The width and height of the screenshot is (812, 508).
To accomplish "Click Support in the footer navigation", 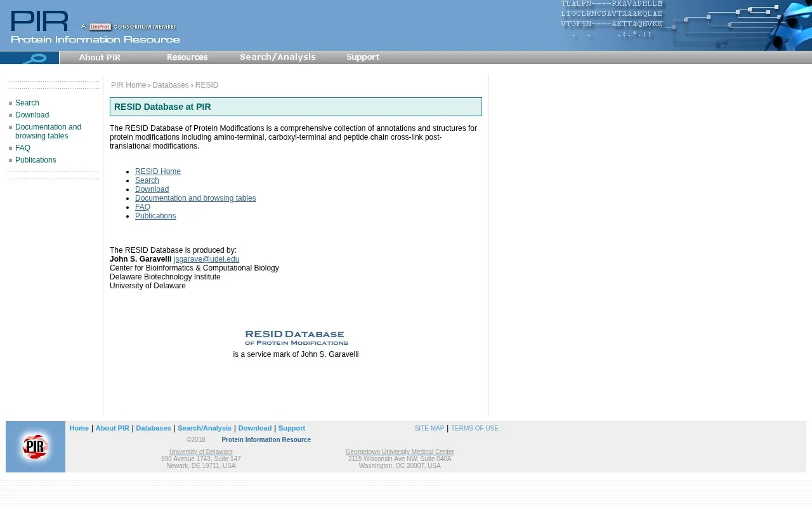I will (292, 428).
